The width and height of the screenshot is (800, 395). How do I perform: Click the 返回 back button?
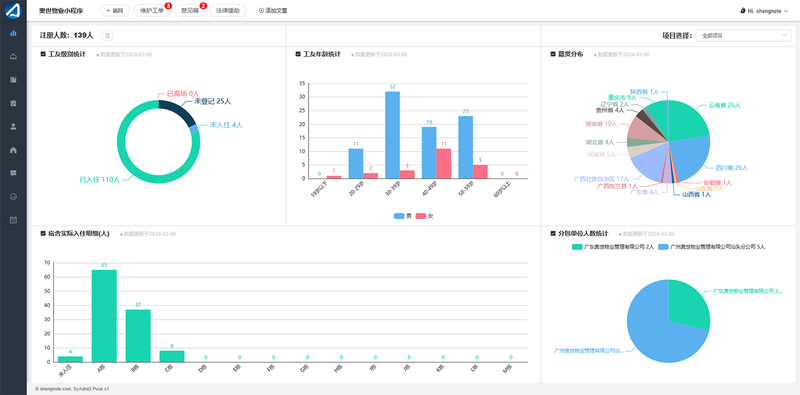[x=115, y=10]
